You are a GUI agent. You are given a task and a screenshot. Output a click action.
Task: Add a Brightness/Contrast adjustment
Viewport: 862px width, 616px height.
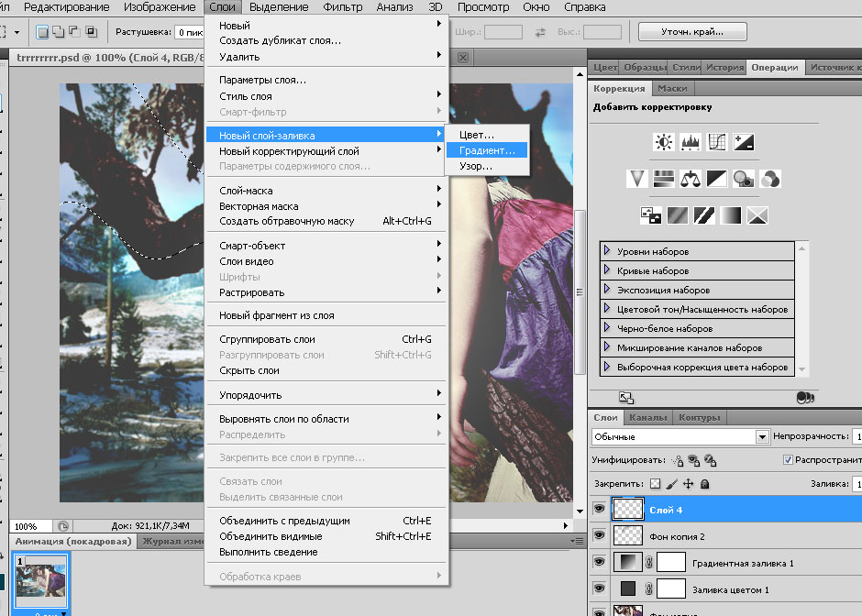(x=664, y=142)
